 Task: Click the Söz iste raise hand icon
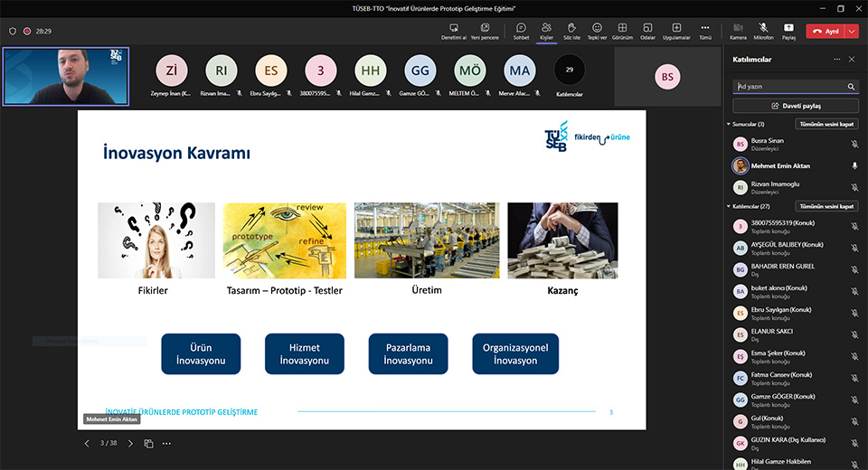pos(571,31)
